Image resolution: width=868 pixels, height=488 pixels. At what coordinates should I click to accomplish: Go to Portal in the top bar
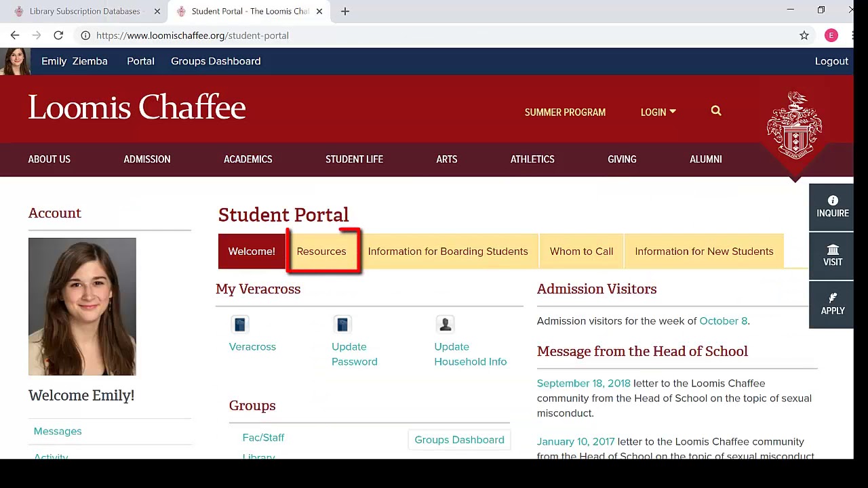[140, 61]
